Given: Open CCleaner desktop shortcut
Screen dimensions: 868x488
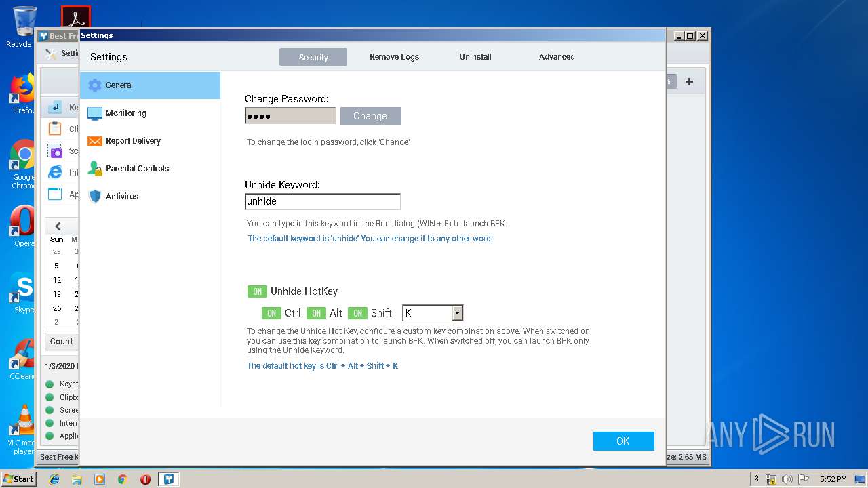Looking at the screenshot, I should point(22,359).
